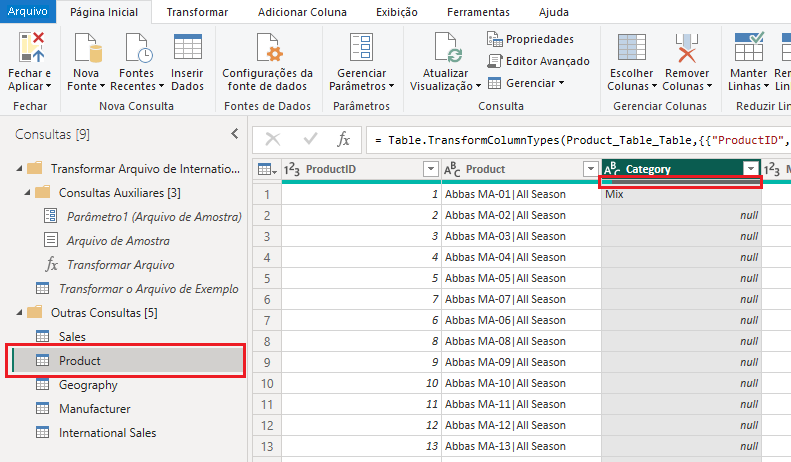Screen dimensions: 791x462
Task: Click Inserir Dados table icon
Action: click(188, 47)
